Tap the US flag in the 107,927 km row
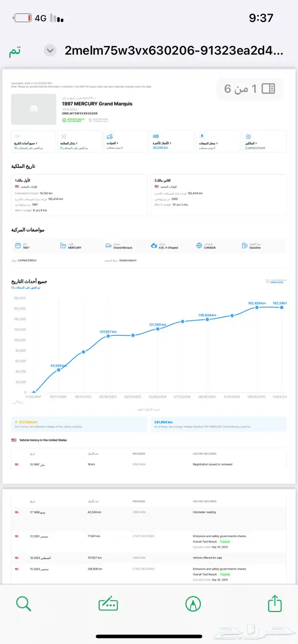The image size is (298, 644). 17,558
